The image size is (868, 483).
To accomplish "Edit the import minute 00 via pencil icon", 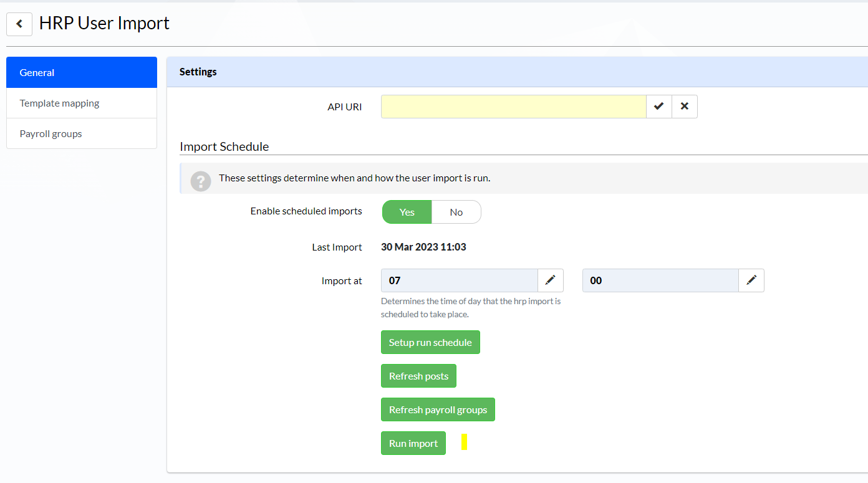I will 751,280.
